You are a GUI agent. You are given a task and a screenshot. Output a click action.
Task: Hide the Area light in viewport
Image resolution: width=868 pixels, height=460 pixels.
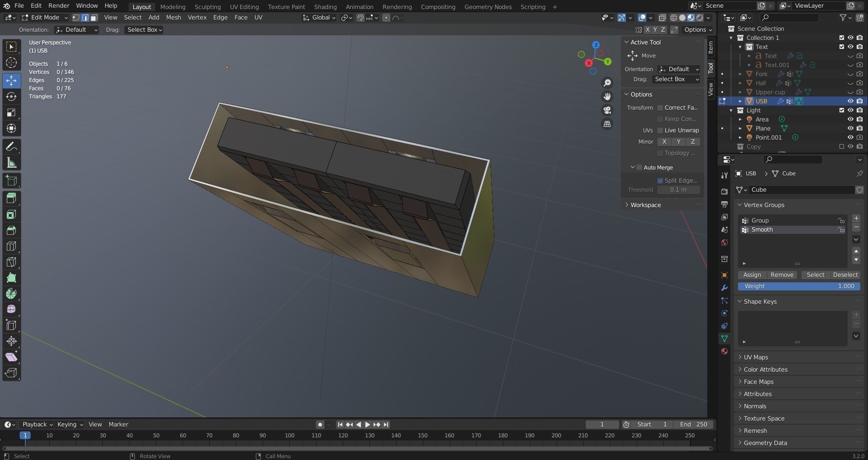(x=850, y=119)
